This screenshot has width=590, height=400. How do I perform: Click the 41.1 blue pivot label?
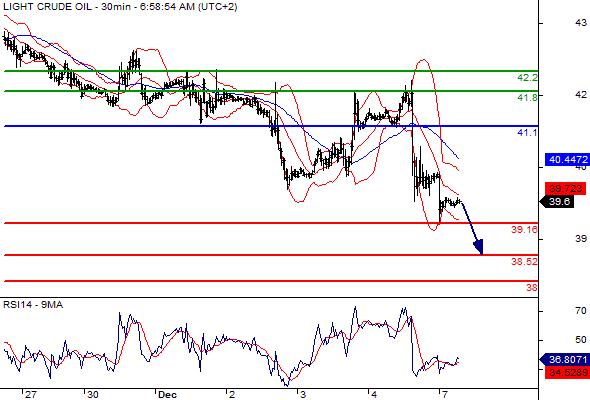click(527, 132)
